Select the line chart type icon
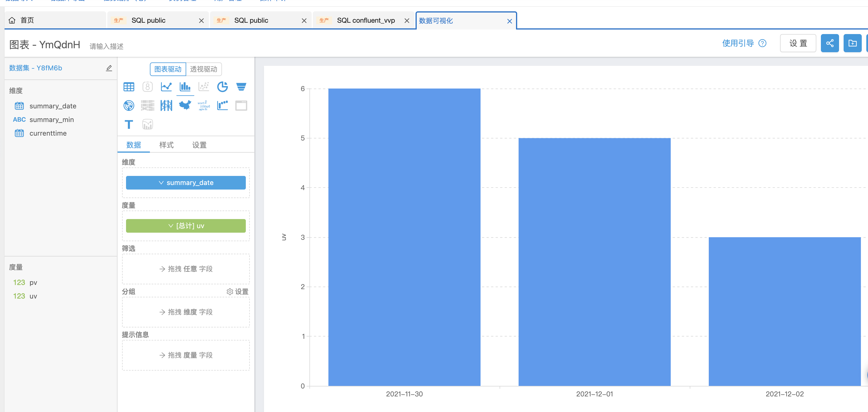The height and width of the screenshot is (412, 868). pyautogui.click(x=166, y=87)
